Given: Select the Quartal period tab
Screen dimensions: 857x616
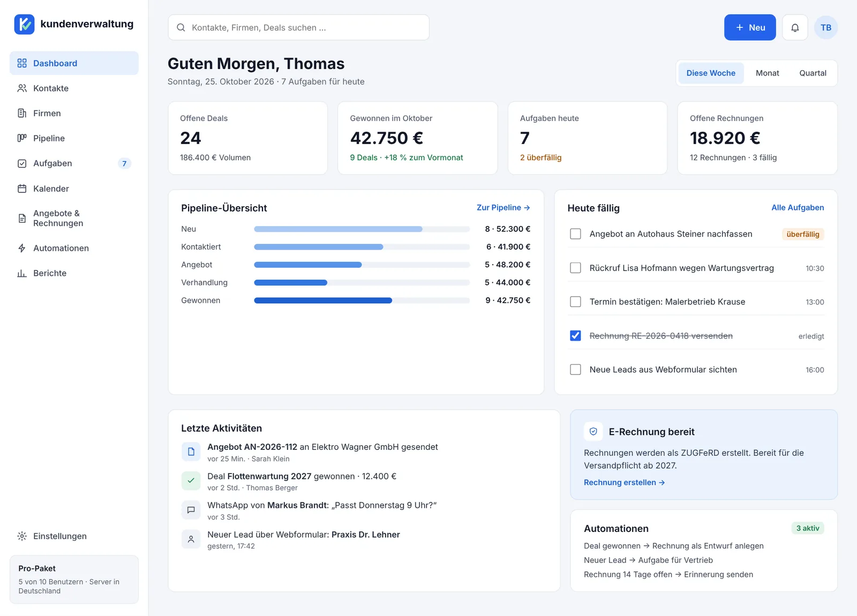Looking at the screenshot, I should pyautogui.click(x=813, y=73).
